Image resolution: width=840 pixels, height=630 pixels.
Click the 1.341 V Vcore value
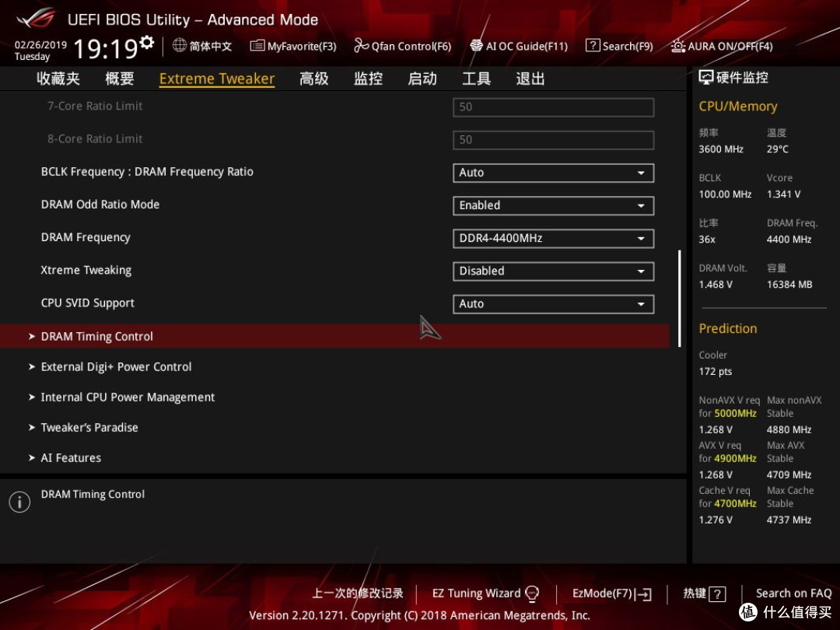click(783, 194)
